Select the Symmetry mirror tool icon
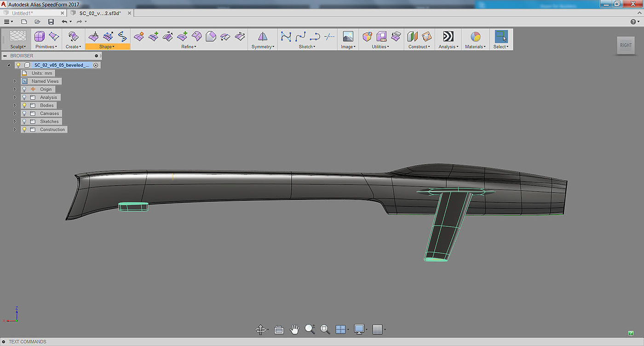The image size is (644, 346). (x=263, y=37)
